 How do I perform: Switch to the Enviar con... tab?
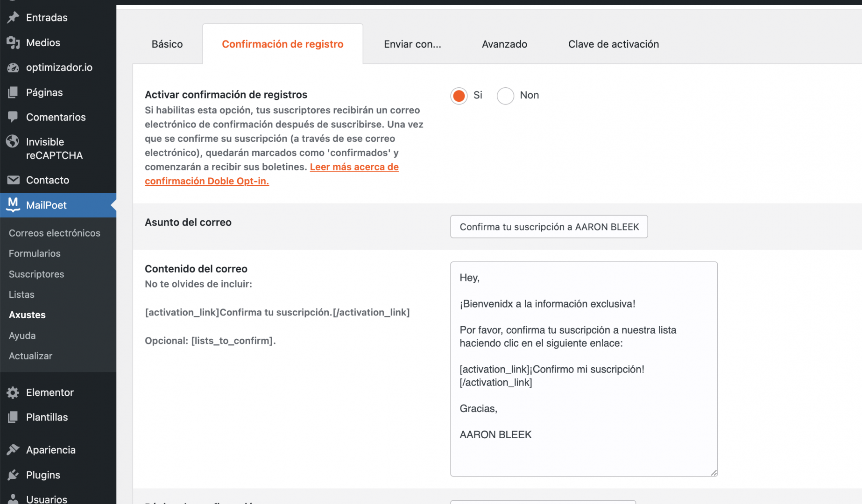(412, 44)
